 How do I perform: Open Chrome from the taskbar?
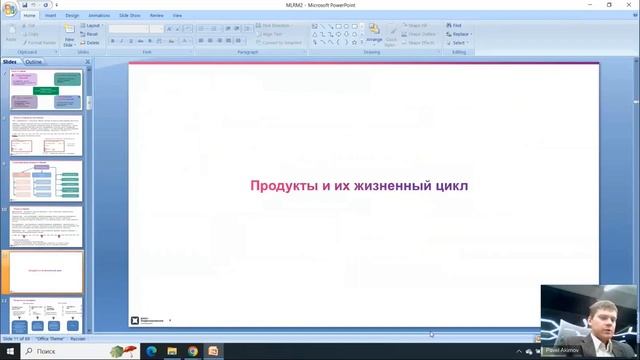click(193, 351)
